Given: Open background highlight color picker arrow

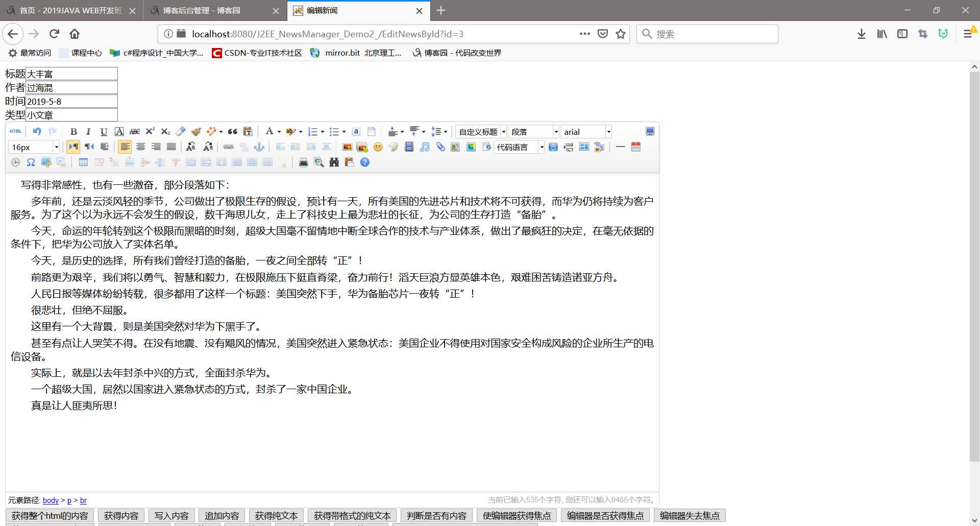Looking at the screenshot, I should click(x=300, y=132).
